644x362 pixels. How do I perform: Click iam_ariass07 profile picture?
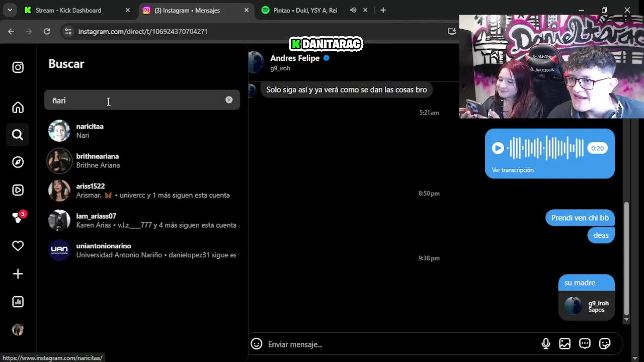point(59,220)
